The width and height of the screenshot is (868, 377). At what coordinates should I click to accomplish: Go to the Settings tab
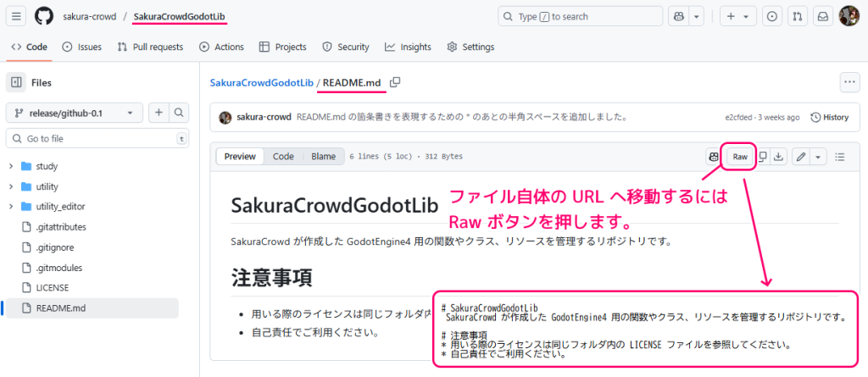coord(470,47)
